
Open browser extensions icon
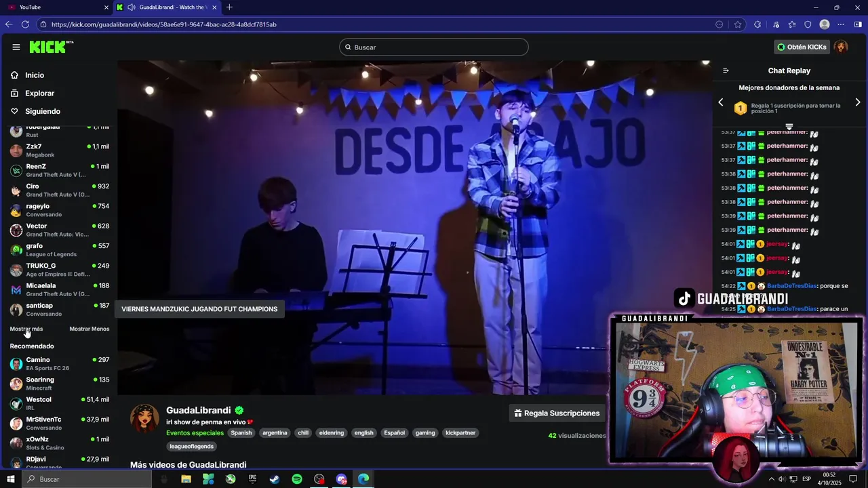(x=757, y=24)
